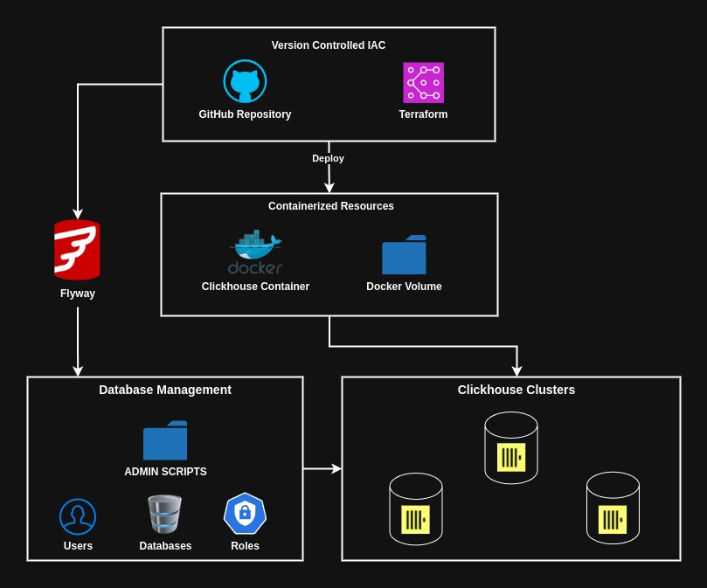Click the "Version Controlled IAC" title
This screenshot has width=707, height=588.
[x=329, y=45]
